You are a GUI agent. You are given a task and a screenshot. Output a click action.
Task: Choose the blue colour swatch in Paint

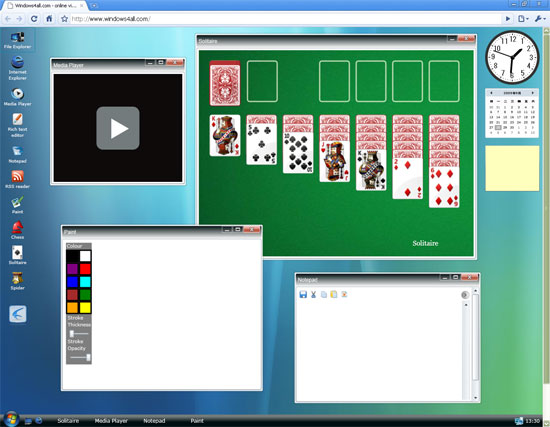click(x=73, y=282)
